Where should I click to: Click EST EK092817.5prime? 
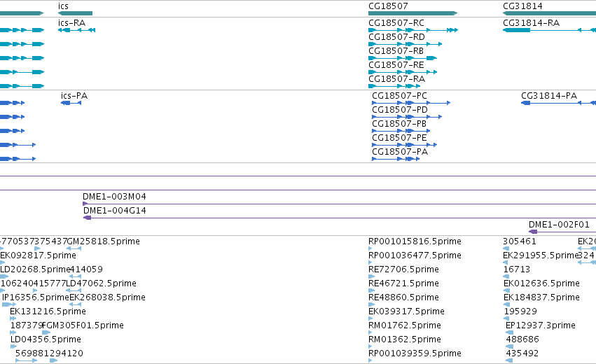[38, 255]
